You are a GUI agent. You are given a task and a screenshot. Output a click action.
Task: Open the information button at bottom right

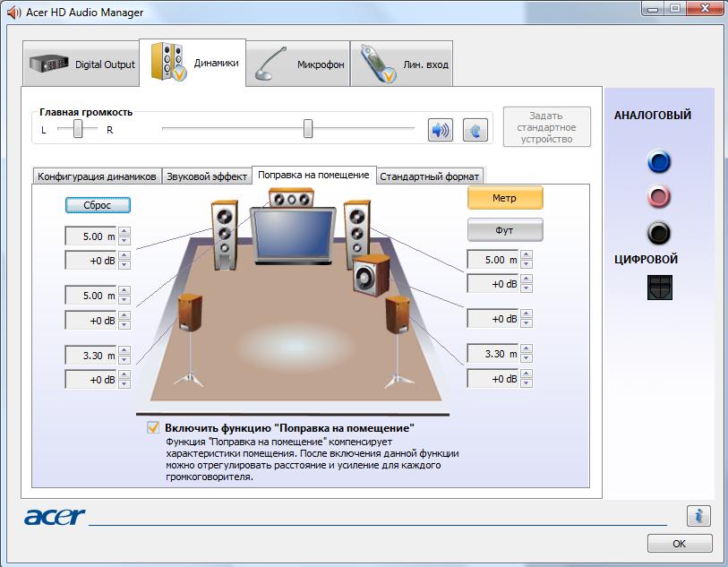[698, 516]
